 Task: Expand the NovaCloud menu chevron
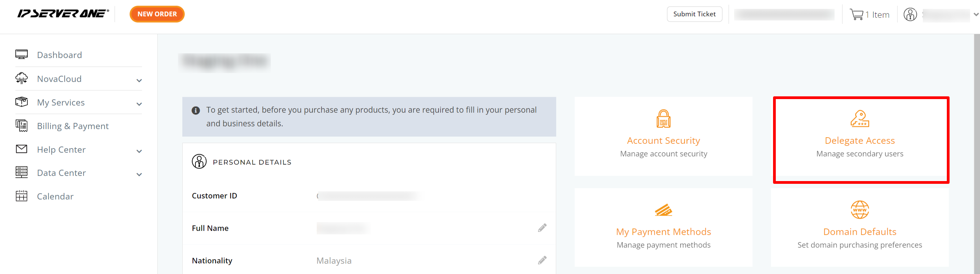139,81
